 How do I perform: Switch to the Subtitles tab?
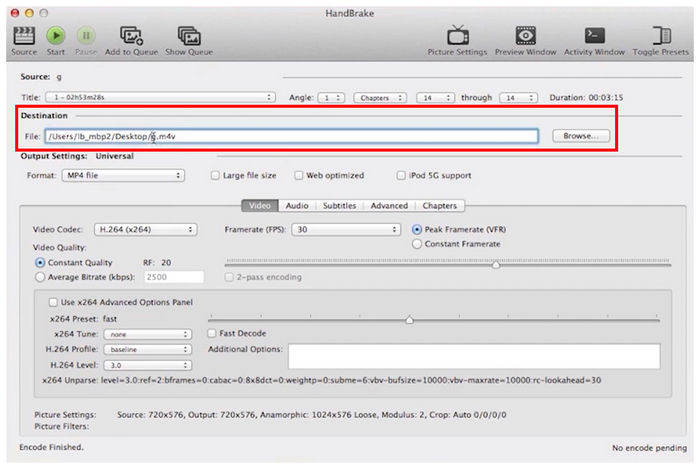point(339,206)
